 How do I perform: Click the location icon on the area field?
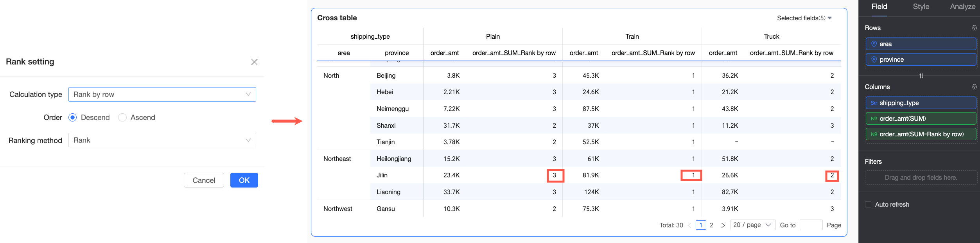click(874, 44)
